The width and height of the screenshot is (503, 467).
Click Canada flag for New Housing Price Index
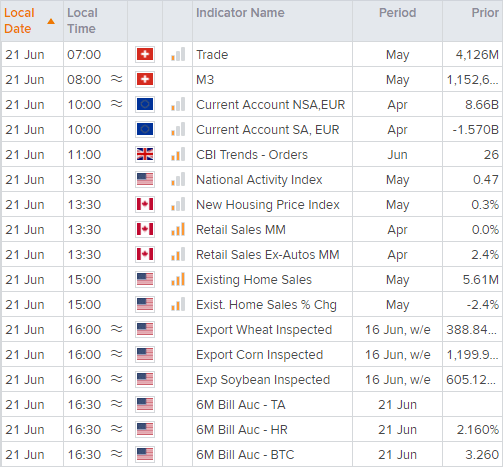tap(145, 204)
